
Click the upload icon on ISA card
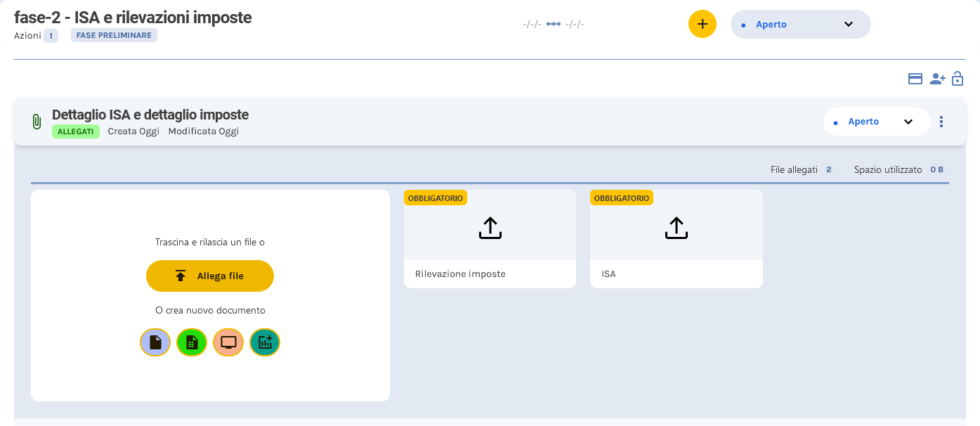point(676,227)
